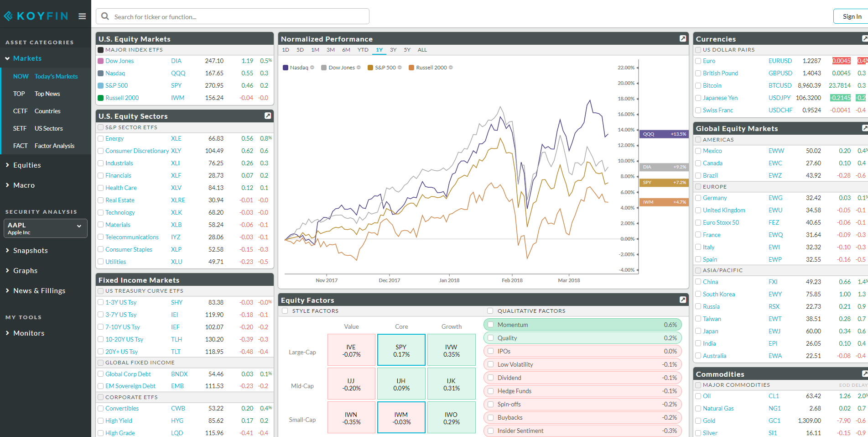Screen dimensions: 868x437
Task: Click the Quality factor bar
Action: tap(583, 338)
